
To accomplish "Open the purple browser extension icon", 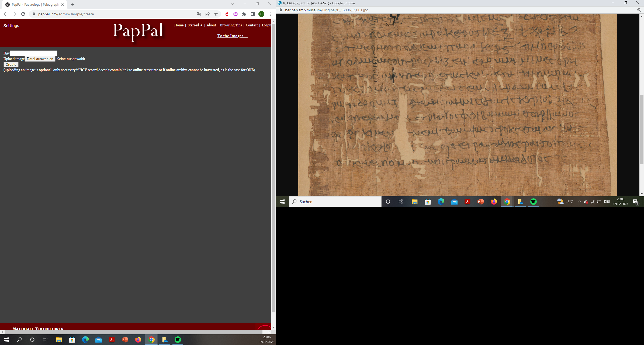I will point(236,14).
